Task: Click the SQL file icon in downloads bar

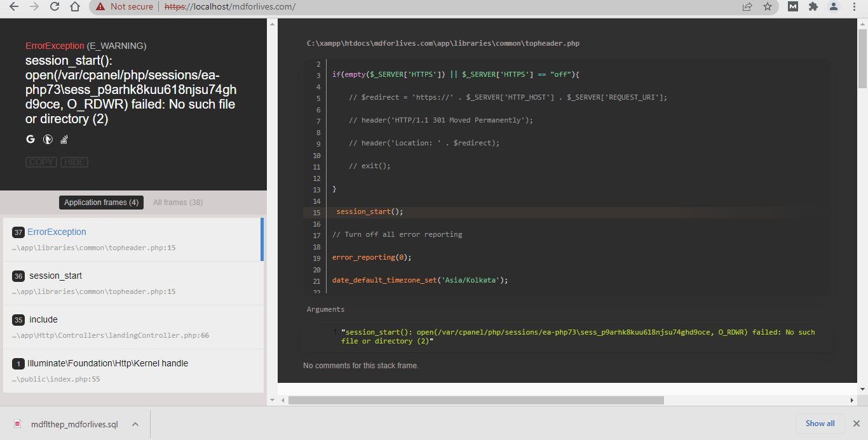Action: pos(17,423)
